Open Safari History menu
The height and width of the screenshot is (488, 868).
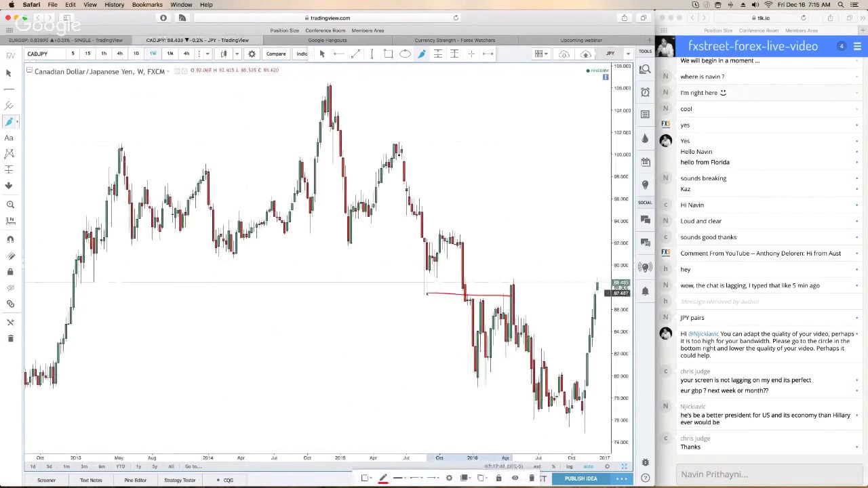114,5
